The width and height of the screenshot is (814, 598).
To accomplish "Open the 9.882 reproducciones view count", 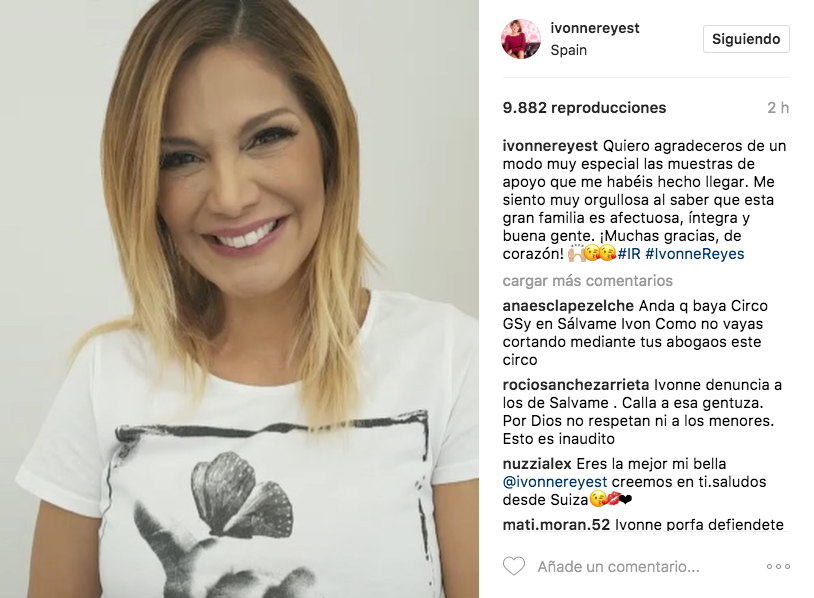I will tap(584, 107).
